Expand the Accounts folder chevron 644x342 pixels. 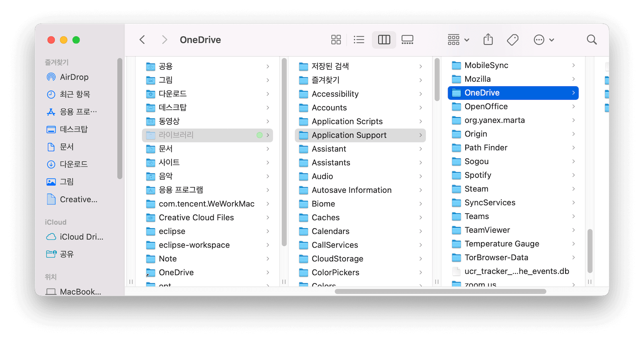[421, 107]
